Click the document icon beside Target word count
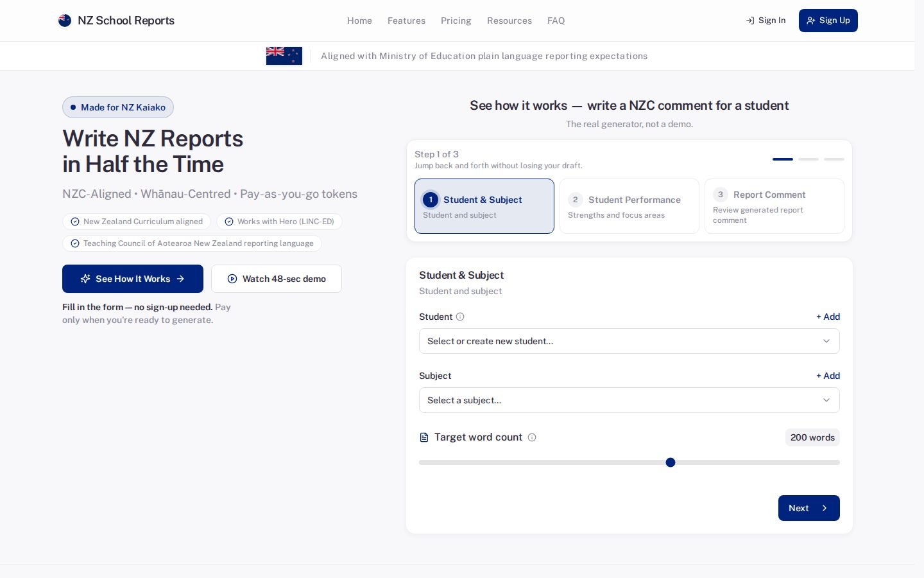The width and height of the screenshot is (924, 578). [x=424, y=437]
